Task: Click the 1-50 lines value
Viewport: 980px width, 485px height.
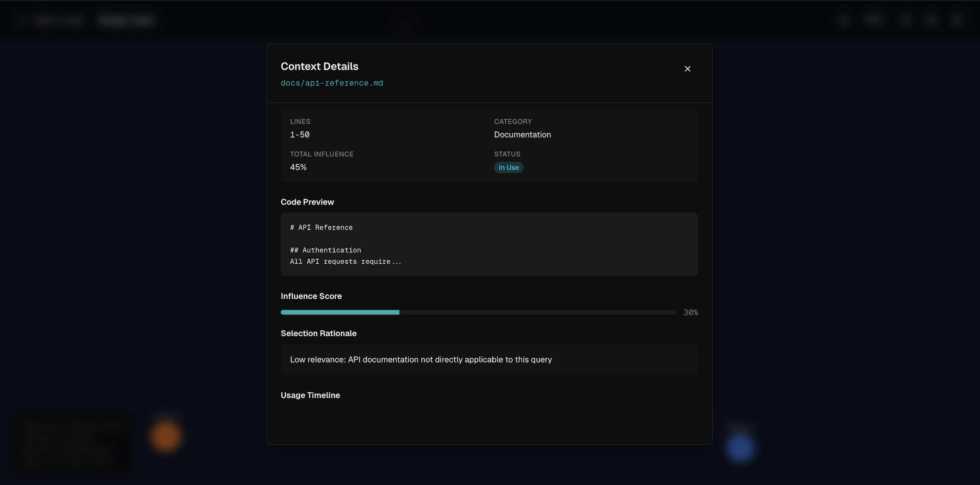Action: (300, 135)
